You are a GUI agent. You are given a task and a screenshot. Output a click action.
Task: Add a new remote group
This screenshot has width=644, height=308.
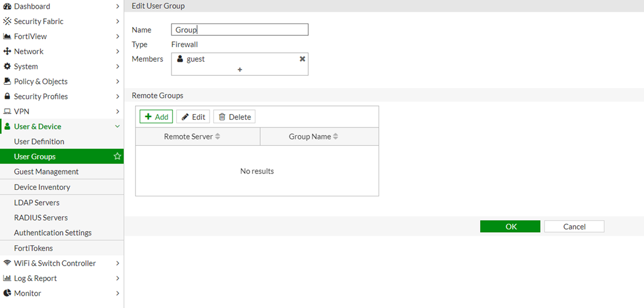click(156, 117)
